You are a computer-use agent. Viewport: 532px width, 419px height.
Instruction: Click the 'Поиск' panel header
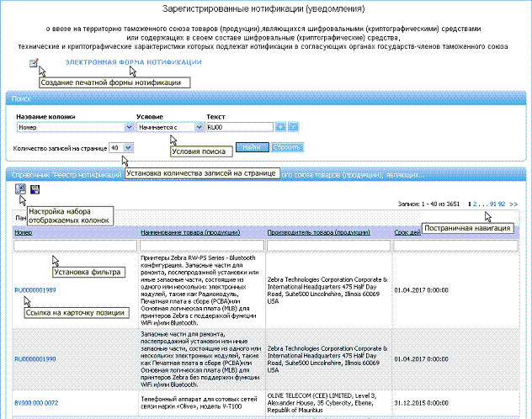point(266,98)
